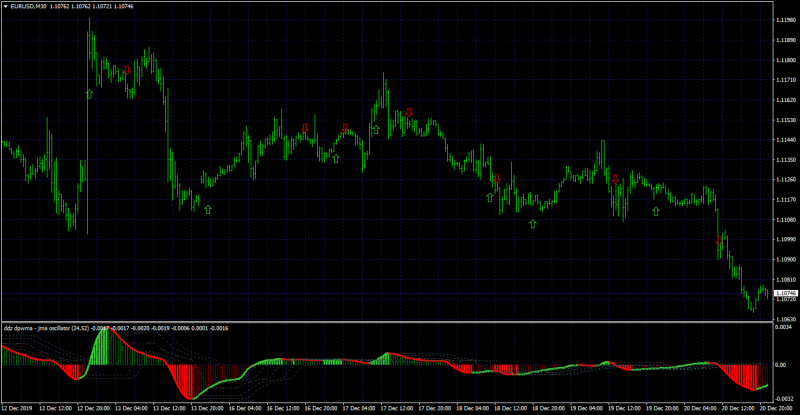Click the 12 Dec 20:00 time axis label
800x415 pixels.
(93, 408)
